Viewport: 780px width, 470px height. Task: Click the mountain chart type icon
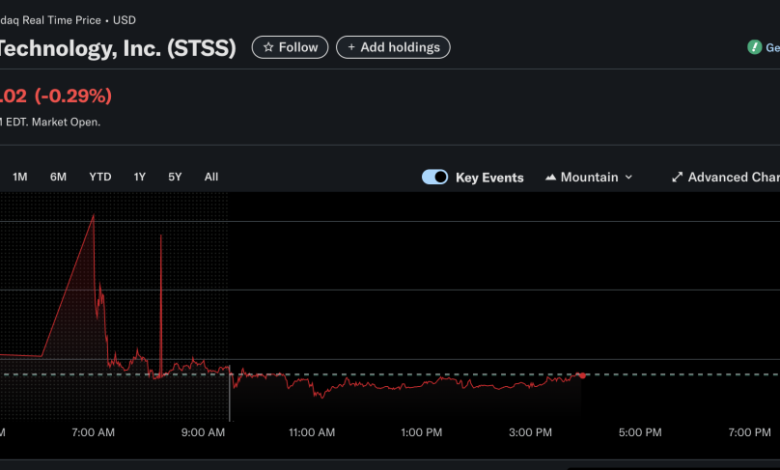[x=550, y=177]
